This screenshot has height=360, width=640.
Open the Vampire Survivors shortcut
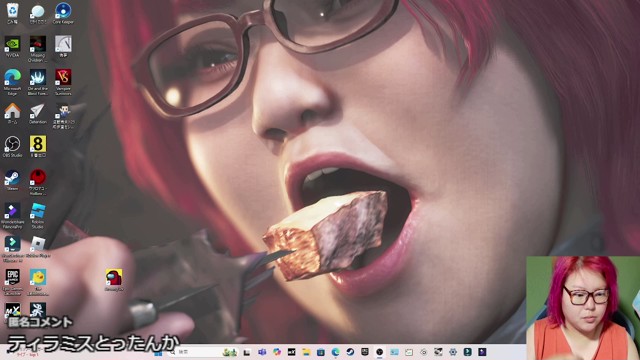[63, 82]
